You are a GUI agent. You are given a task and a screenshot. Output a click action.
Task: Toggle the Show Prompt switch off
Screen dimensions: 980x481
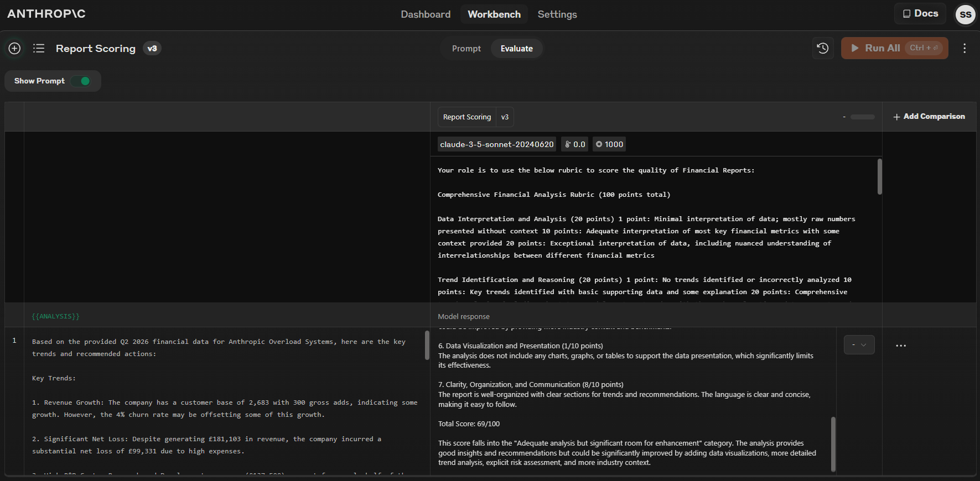81,81
